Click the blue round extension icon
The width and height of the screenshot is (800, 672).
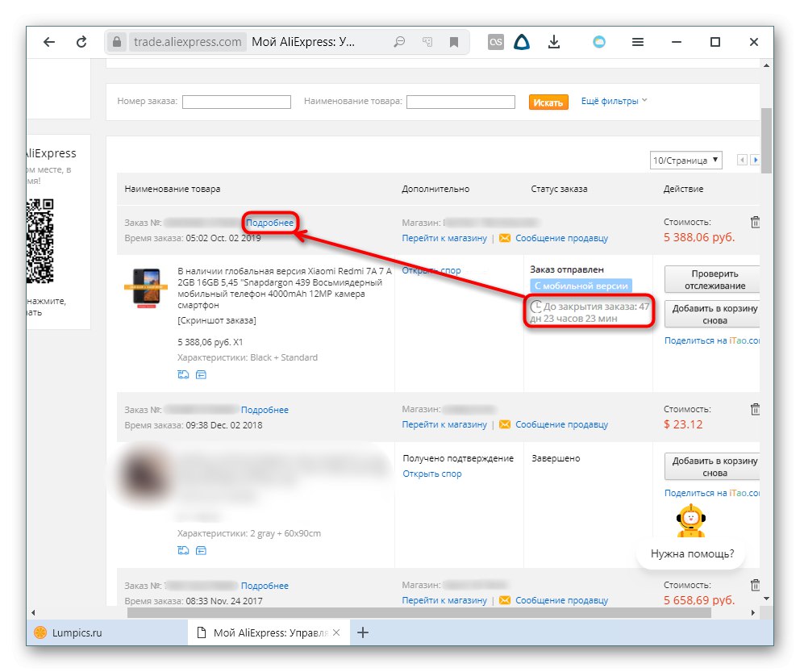(x=599, y=42)
